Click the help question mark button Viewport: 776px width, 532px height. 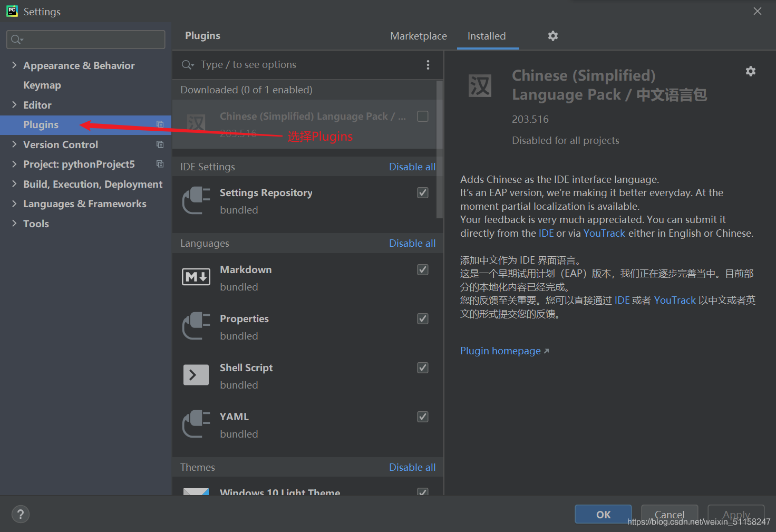coord(21,515)
